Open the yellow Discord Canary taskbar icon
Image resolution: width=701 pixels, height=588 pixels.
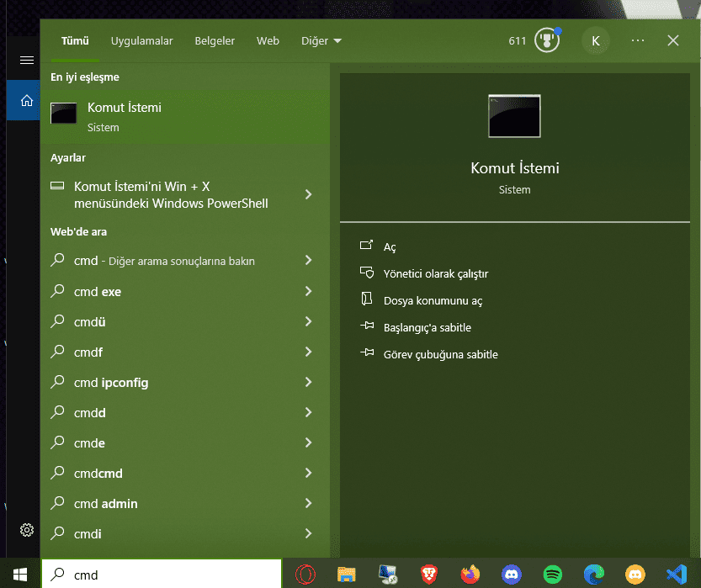[635, 575]
